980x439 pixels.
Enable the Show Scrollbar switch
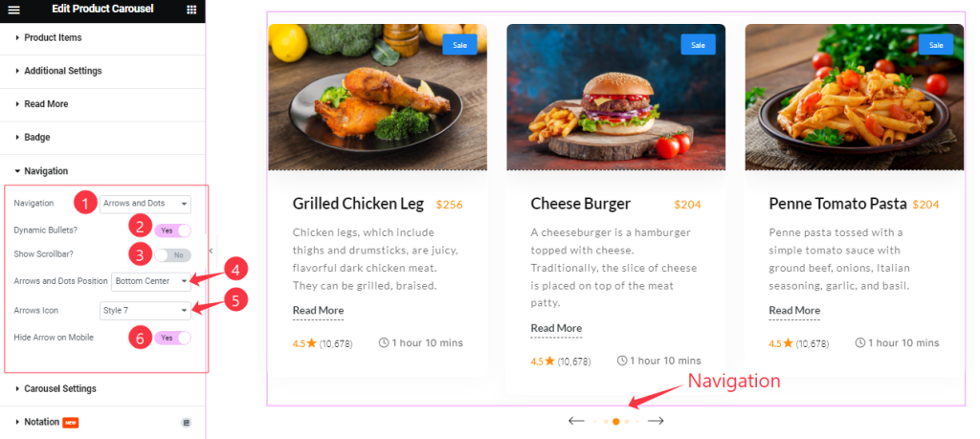tap(172, 254)
